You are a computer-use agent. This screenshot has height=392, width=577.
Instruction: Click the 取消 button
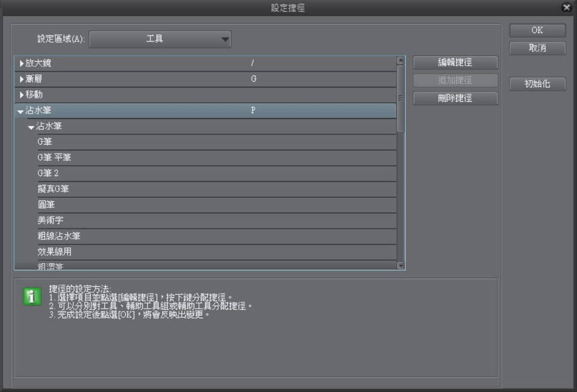point(537,48)
